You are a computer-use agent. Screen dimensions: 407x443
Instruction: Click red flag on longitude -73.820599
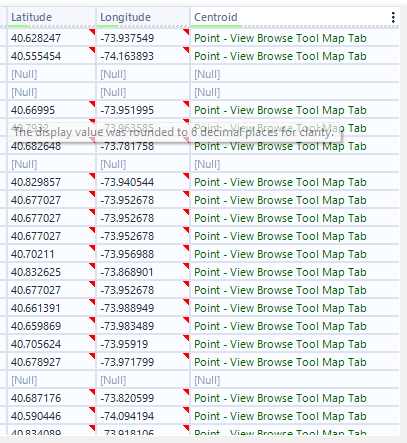(186, 392)
